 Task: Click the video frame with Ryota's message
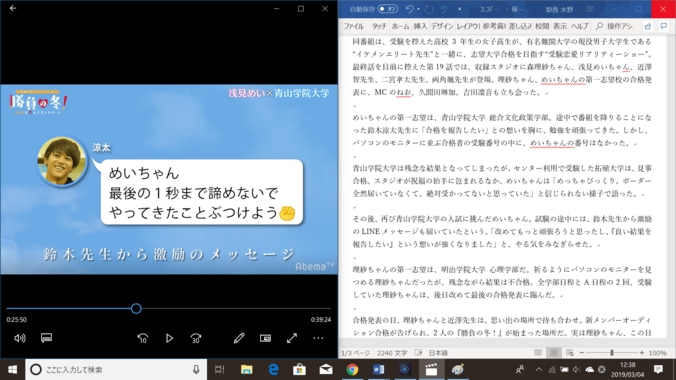169,179
